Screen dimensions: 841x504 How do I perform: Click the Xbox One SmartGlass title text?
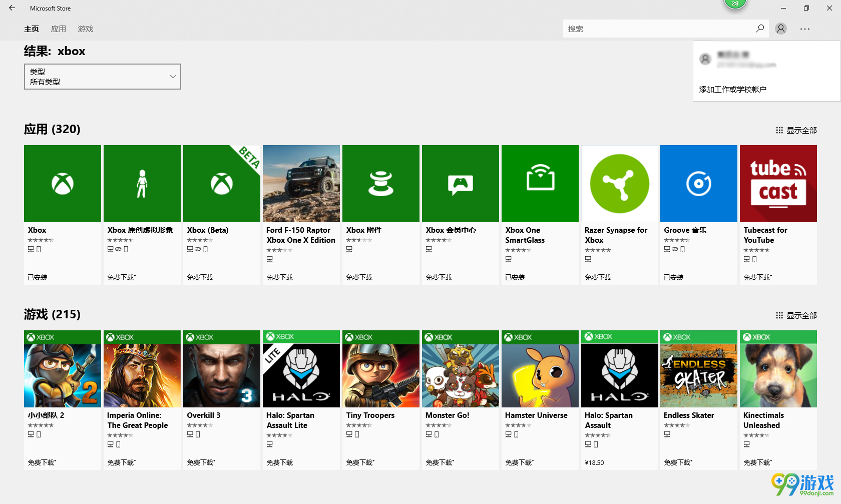[x=525, y=235]
